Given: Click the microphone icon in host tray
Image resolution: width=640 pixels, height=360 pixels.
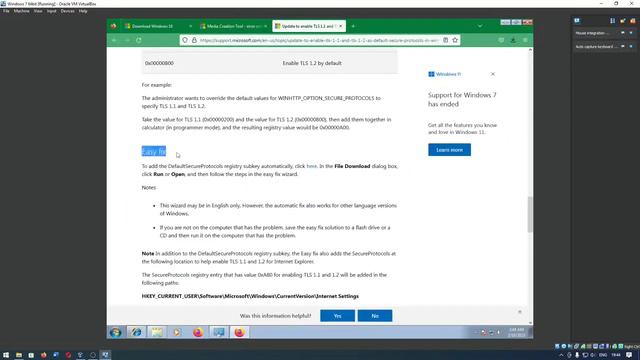Looking at the screenshot, I should tap(577, 355).
